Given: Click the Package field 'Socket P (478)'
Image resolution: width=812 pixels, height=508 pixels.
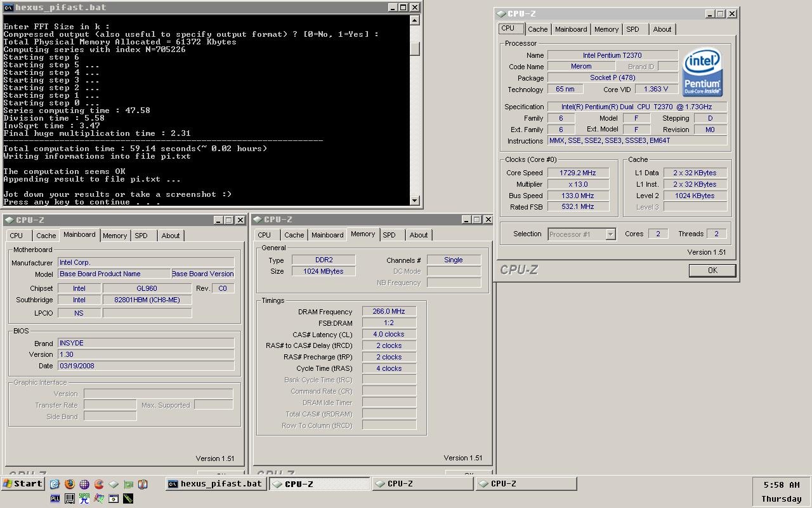Looking at the screenshot, I should tap(612, 78).
